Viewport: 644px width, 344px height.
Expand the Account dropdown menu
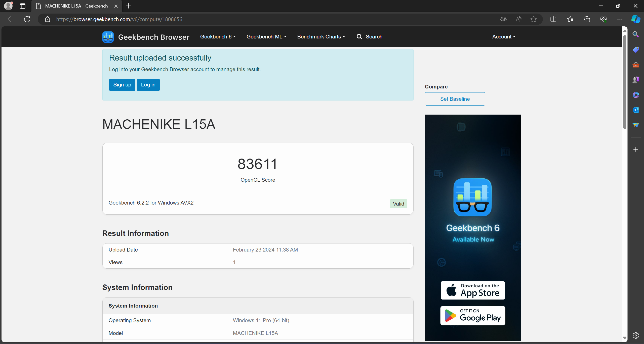pyautogui.click(x=504, y=37)
